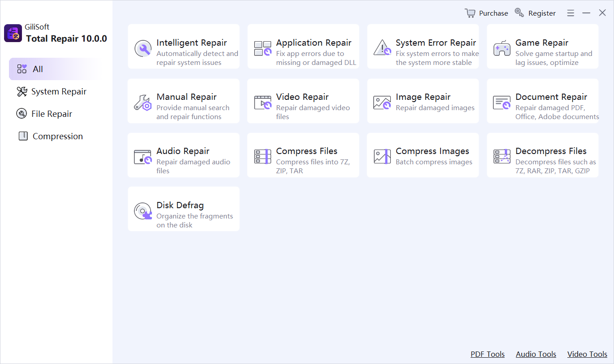Click the Compression zipper icon in sidebar
This screenshot has height=364, width=614.
click(23, 136)
